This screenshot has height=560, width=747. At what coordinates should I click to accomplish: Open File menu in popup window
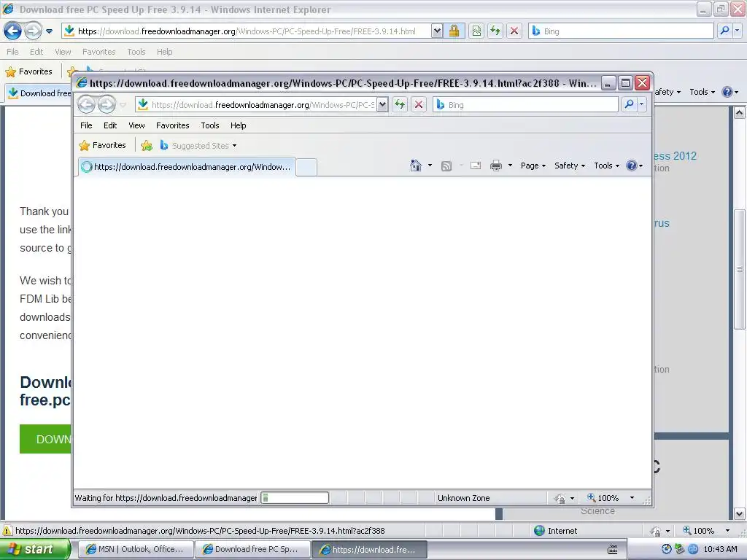click(x=86, y=125)
